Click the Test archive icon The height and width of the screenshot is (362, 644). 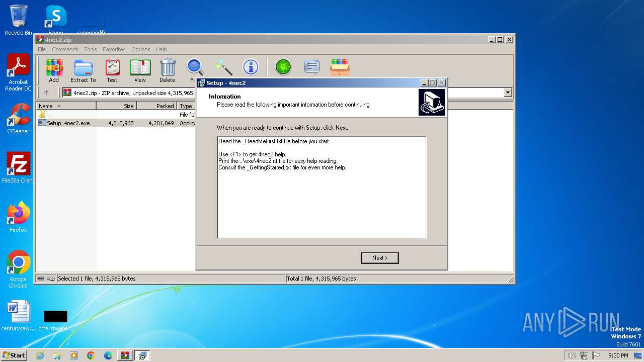point(112,70)
